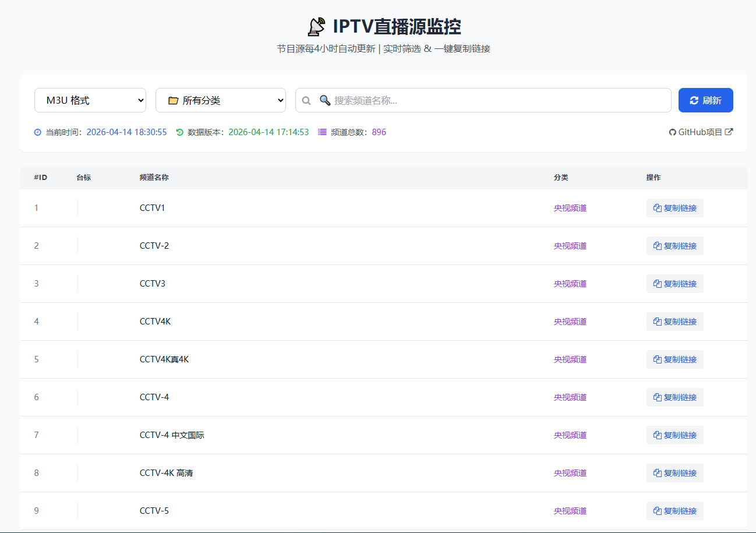Viewport: 756px width, 533px height.
Task: Copy link for CCTV-4 中文国际 channel
Action: coord(675,435)
